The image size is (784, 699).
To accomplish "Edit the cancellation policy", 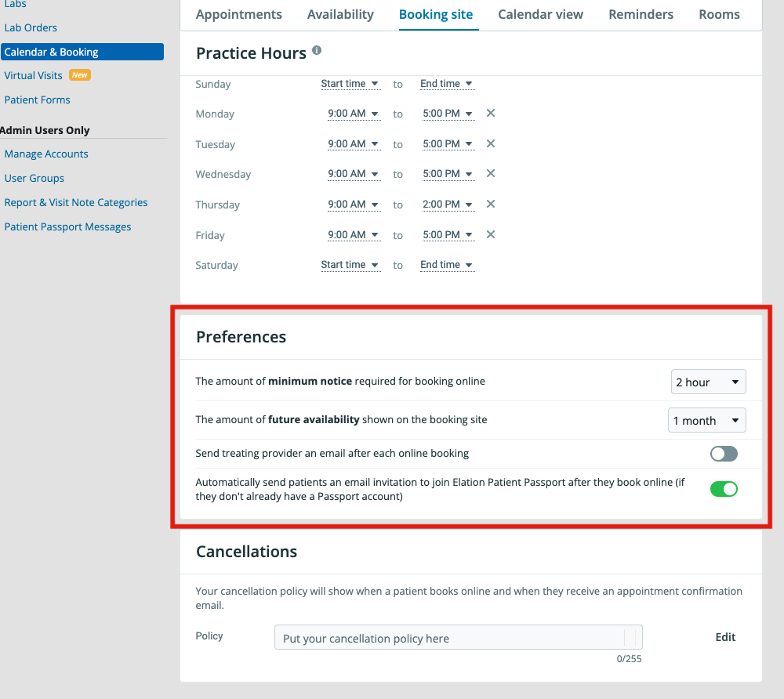I will tap(724, 637).
